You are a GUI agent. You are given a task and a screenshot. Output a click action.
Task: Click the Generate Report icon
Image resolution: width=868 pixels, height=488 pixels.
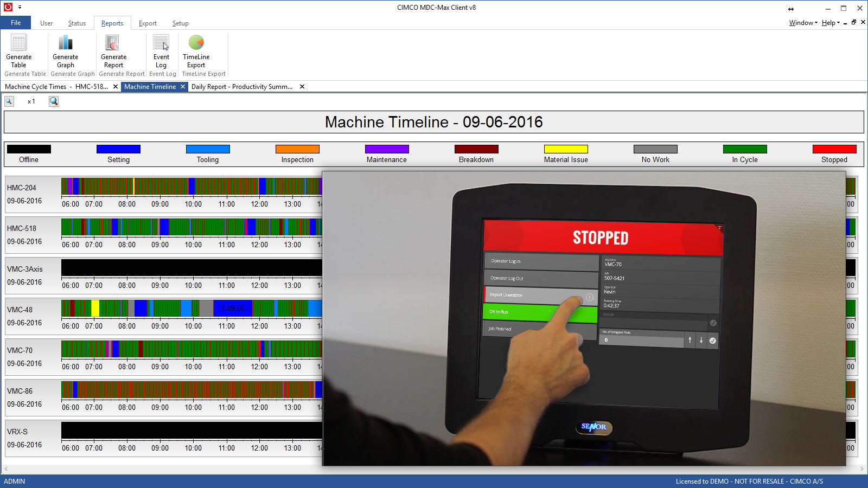pyautogui.click(x=113, y=43)
